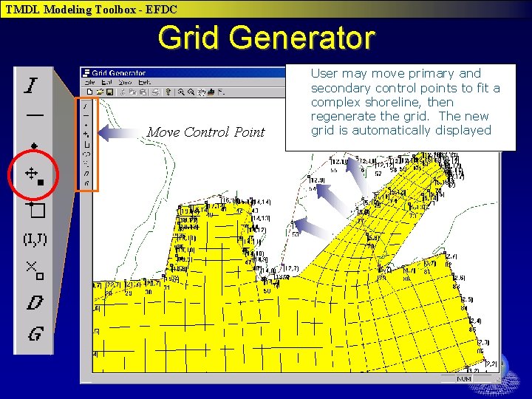Click the small rectangle tool in side toolbar
This screenshot has width=532, height=399.
[x=86, y=144]
